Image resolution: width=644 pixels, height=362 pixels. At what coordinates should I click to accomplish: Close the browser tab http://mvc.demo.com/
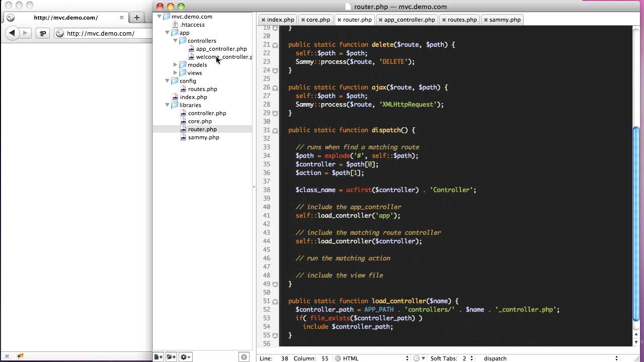click(x=122, y=18)
